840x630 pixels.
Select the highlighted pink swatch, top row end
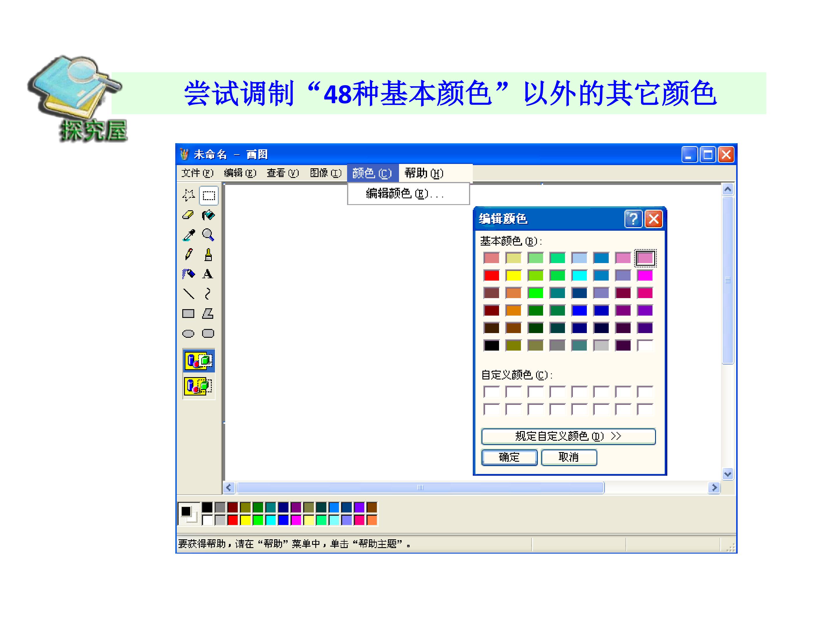click(645, 258)
